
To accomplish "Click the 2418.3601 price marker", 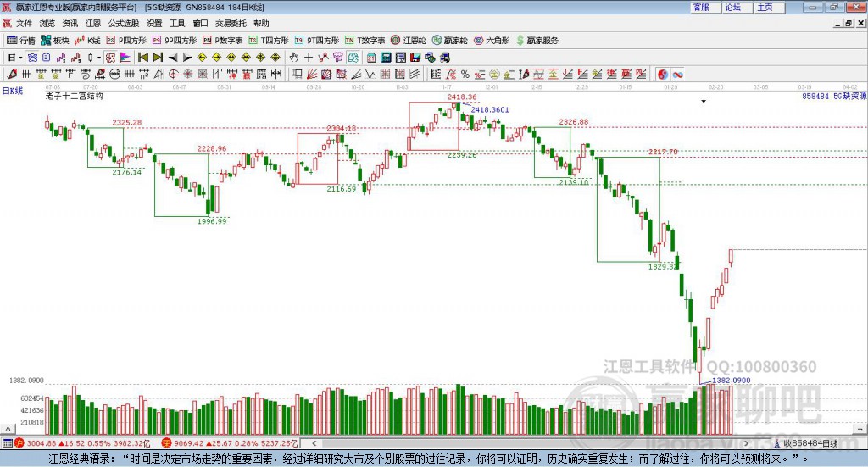I will coord(490,109).
